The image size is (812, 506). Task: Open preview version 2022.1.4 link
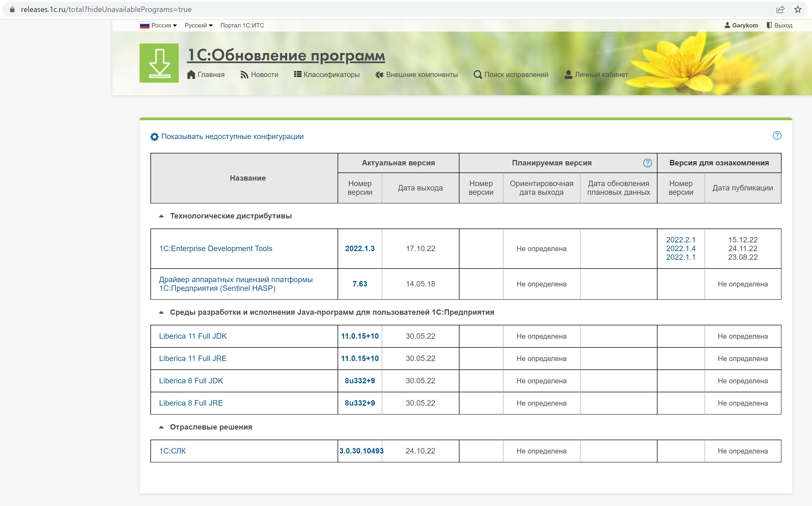click(x=681, y=249)
